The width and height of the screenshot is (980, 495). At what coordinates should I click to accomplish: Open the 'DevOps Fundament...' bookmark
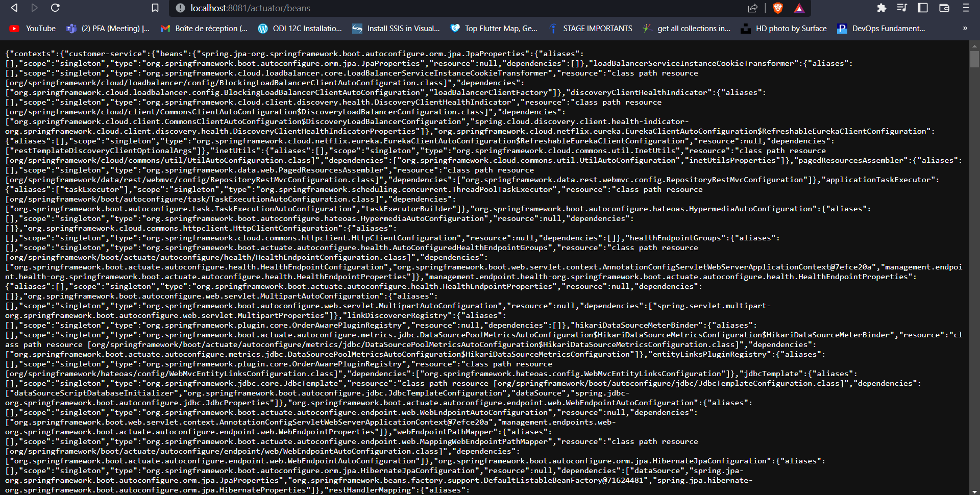[x=880, y=29]
